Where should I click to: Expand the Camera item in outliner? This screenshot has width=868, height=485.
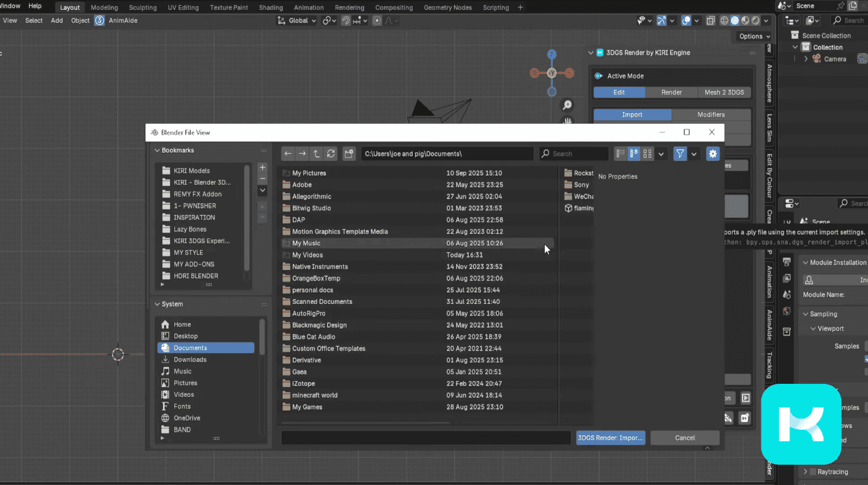[x=806, y=59]
